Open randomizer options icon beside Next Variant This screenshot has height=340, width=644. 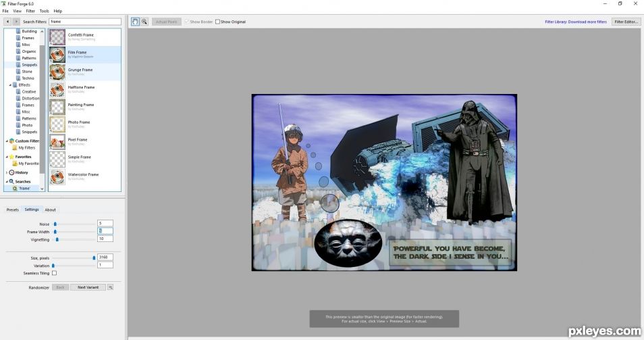111,287
